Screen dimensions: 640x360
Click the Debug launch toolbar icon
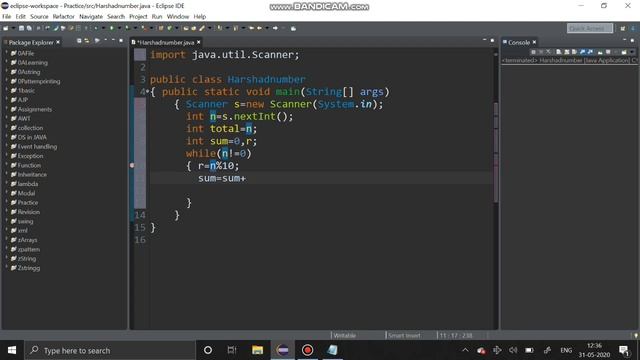[x=96, y=28]
